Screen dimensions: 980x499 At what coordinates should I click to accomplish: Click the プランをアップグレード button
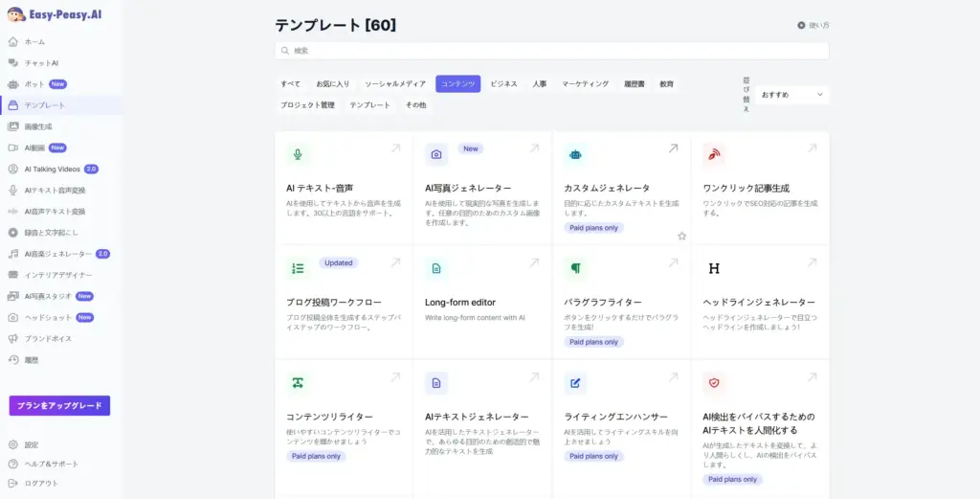tap(59, 406)
